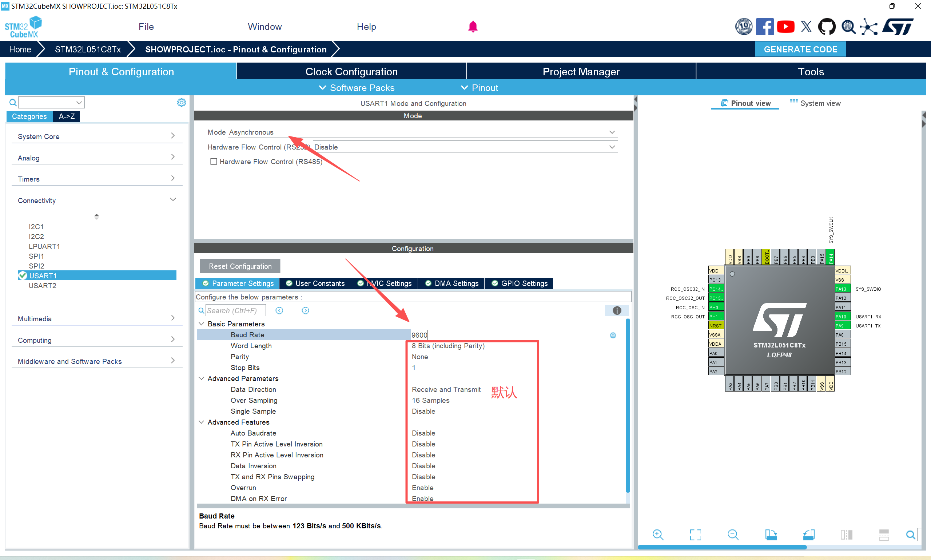This screenshot has height=560, width=931.
Task: Open the ST YouTube channel icon
Action: [x=785, y=27]
